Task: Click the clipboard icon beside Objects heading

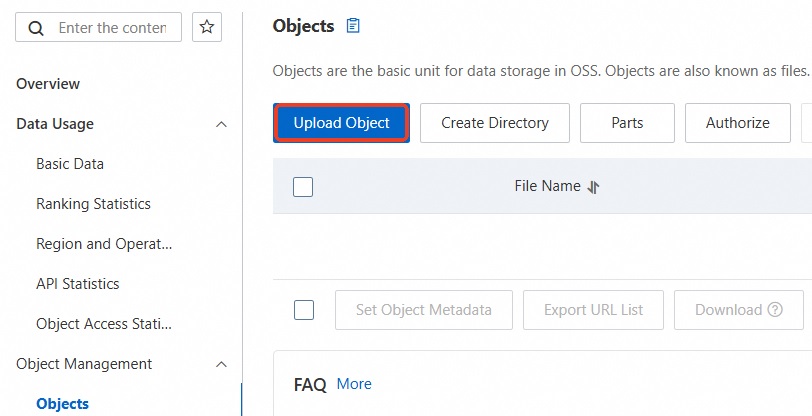Action: coord(353,26)
